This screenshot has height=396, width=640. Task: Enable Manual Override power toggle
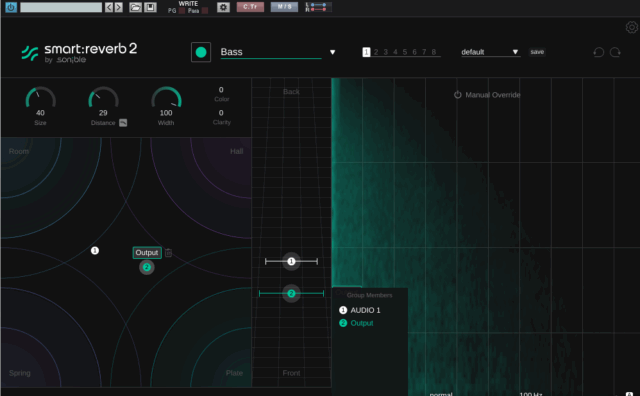(x=458, y=95)
